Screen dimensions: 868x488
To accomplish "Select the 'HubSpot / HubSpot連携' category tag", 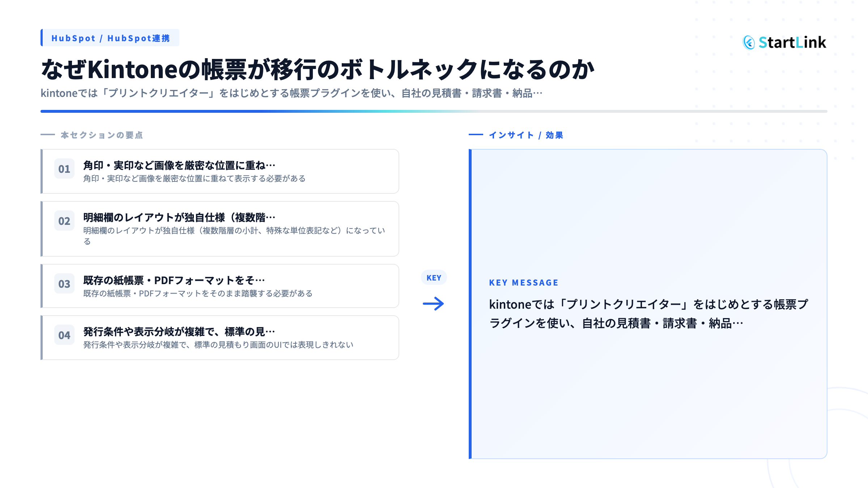I will (110, 38).
